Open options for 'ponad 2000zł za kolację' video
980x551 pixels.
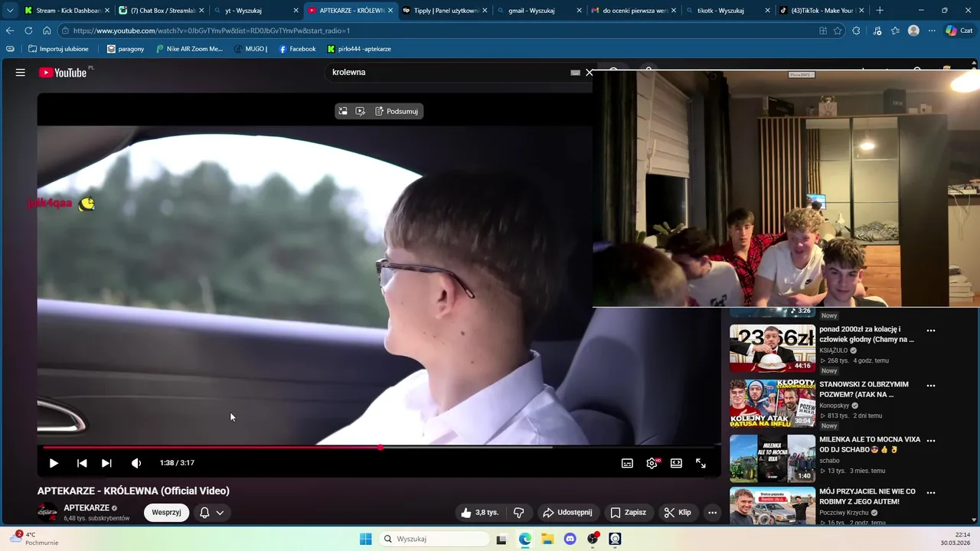[x=931, y=331]
